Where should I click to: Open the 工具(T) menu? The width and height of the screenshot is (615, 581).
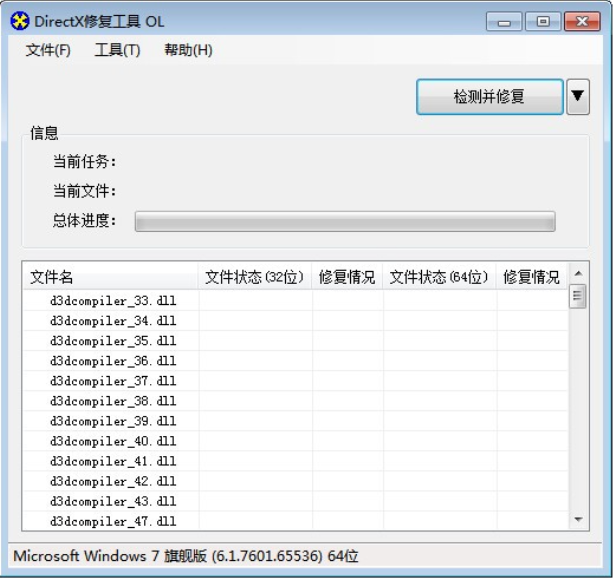(x=117, y=50)
